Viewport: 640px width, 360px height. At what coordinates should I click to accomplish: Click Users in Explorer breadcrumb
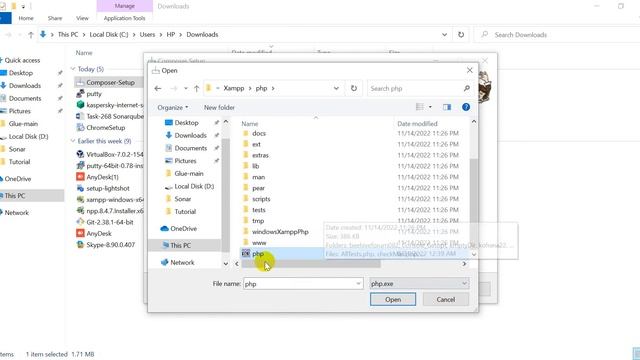147,35
